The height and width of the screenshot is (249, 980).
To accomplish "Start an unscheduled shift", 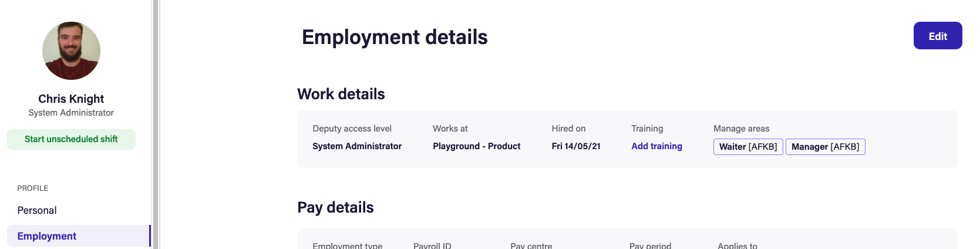I will point(71,139).
